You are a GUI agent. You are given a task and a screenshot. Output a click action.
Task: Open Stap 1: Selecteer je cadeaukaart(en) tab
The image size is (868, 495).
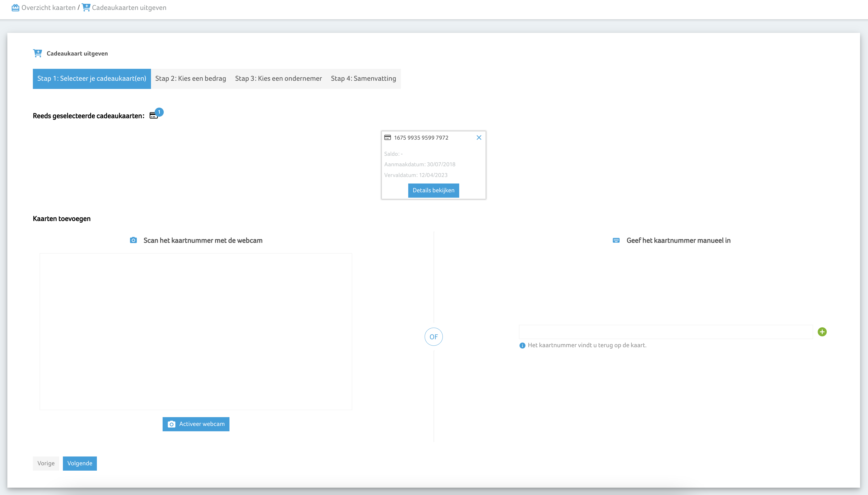pyautogui.click(x=92, y=78)
